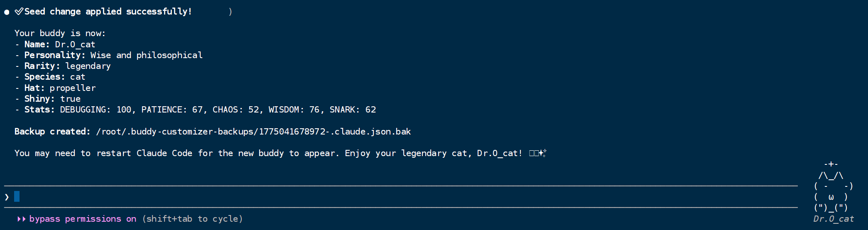Click the Dr.O_cat label under the cat
Screen dimensions: 868x230
pos(834,219)
